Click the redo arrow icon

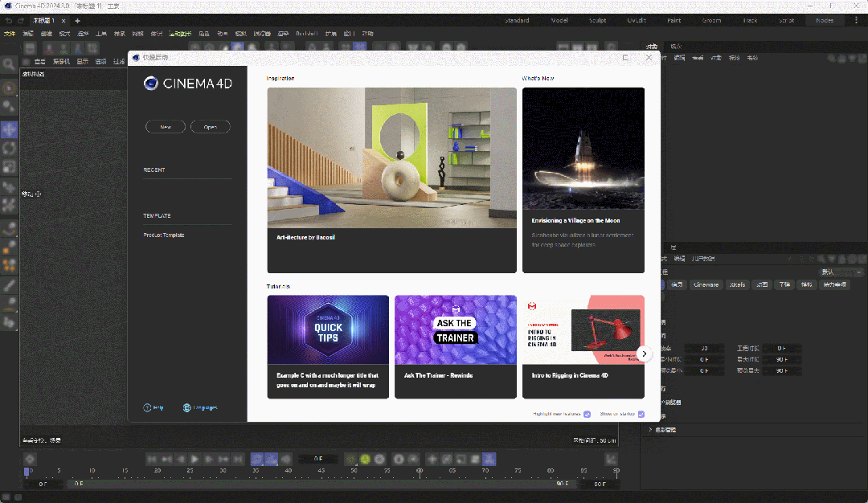point(21,20)
